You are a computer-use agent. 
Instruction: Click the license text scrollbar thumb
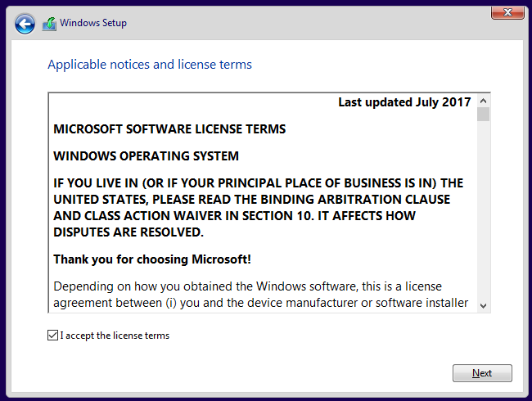click(x=483, y=114)
